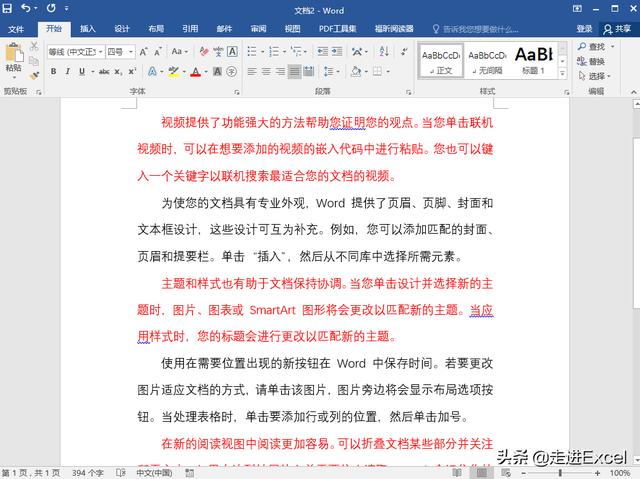Apply the red font color
The height and width of the screenshot is (479, 640).
coord(196,72)
